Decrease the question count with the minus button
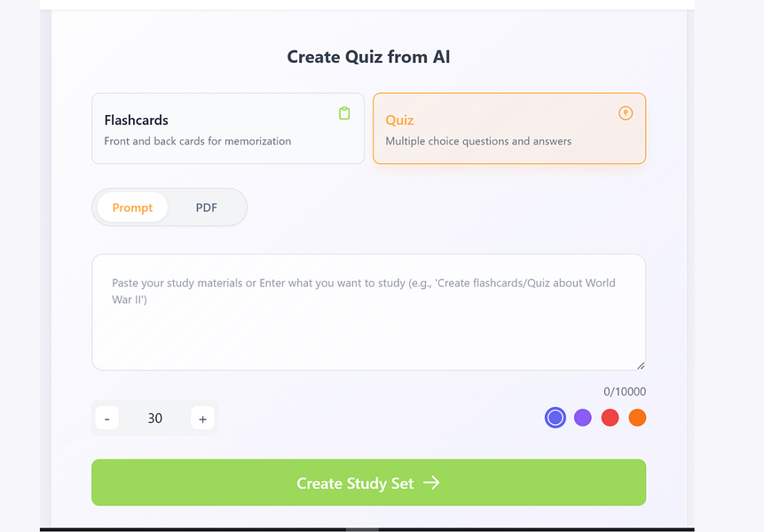Image resolution: width=764 pixels, height=532 pixels. point(106,418)
